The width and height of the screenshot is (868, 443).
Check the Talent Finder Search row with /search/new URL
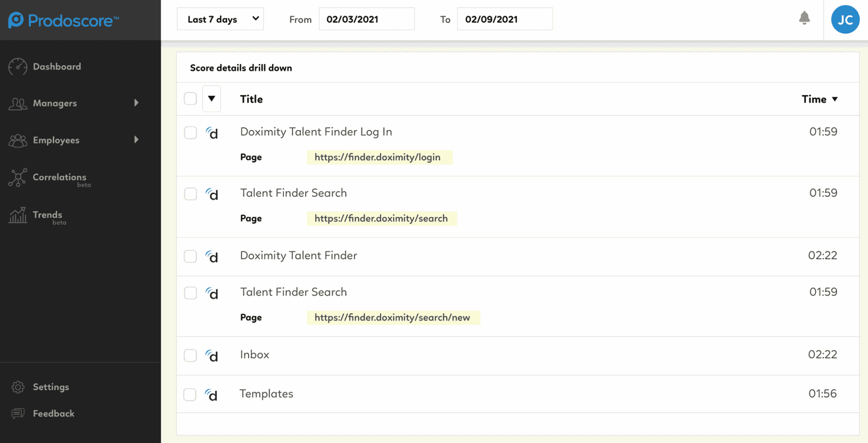(x=190, y=293)
